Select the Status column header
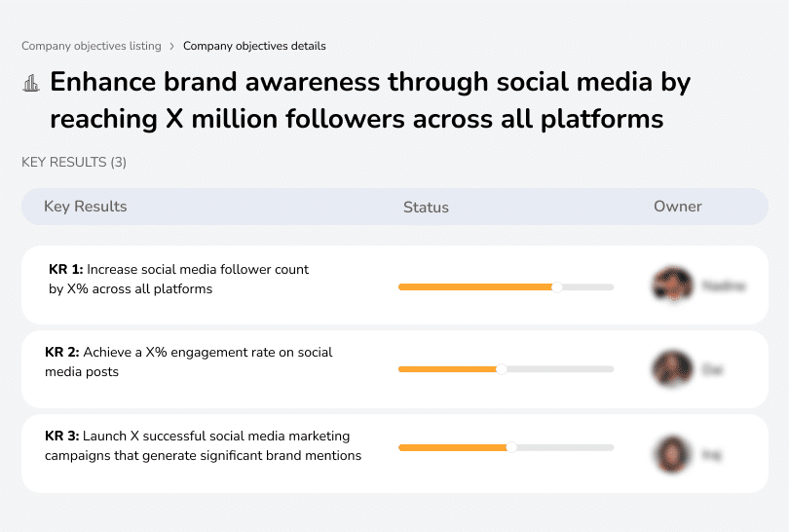Image resolution: width=789 pixels, height=532 pixels. [x=426, y=207]
